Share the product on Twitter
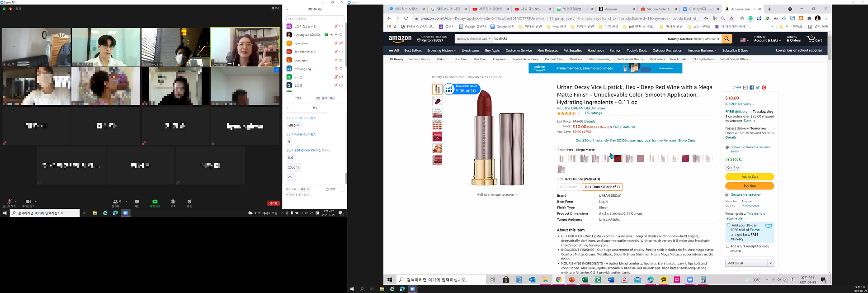The height and width of the screenshot is (293, 868). coord(758,88)
